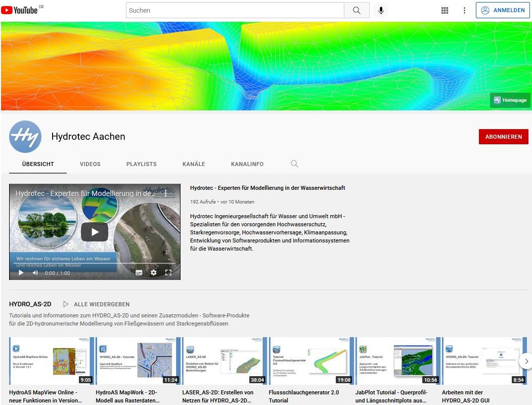Image resolution: width=532 pixels, height=405 pixels.
Task: Open the Hydrotec Aachen channel avatar
Action: pyautogui.click(x=25, y=137)
